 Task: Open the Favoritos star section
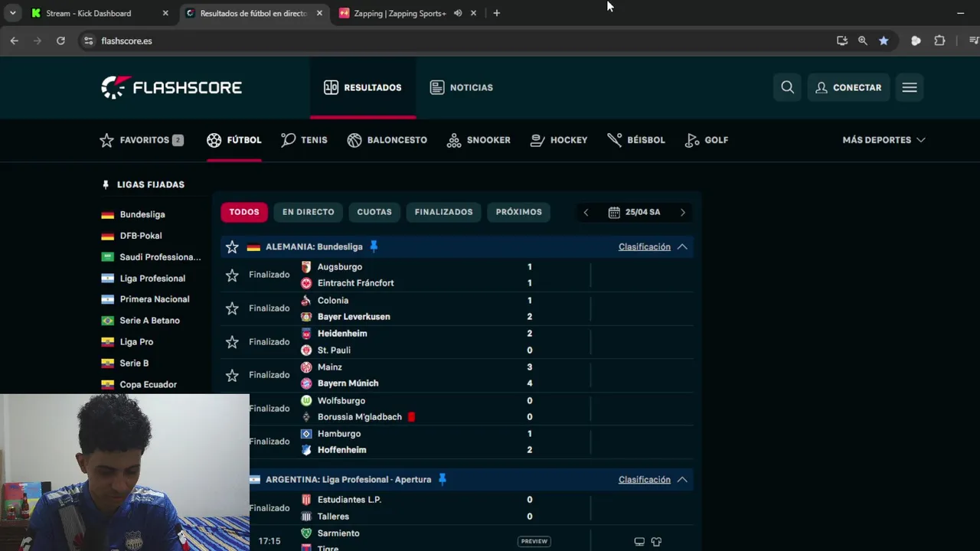pyautogui.click(x=142, y=140)
